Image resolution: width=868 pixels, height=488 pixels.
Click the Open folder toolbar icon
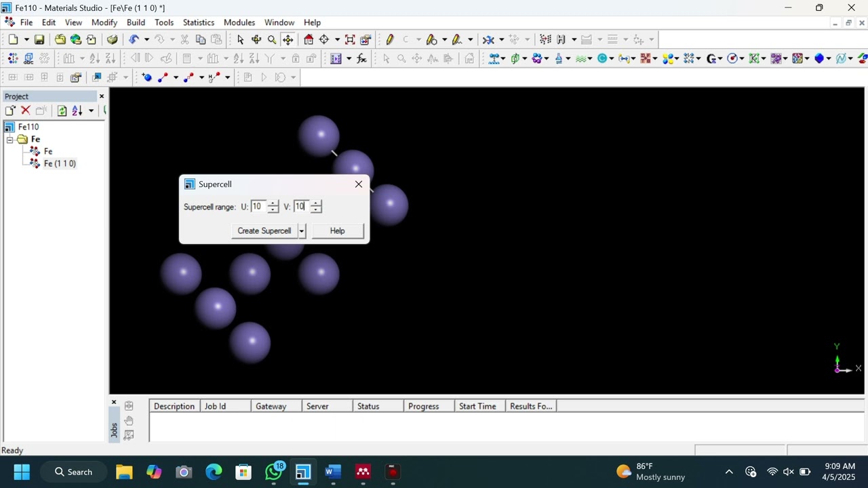(60, 40)
